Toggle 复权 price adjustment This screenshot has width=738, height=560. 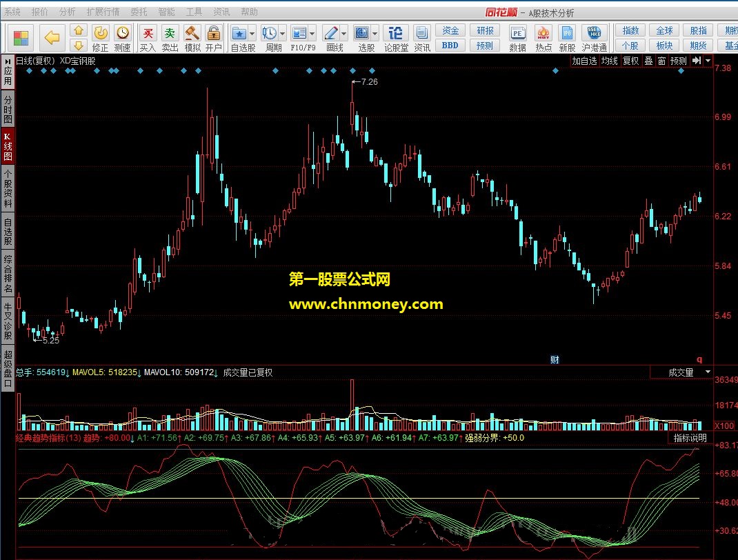[x=630, y=61]
